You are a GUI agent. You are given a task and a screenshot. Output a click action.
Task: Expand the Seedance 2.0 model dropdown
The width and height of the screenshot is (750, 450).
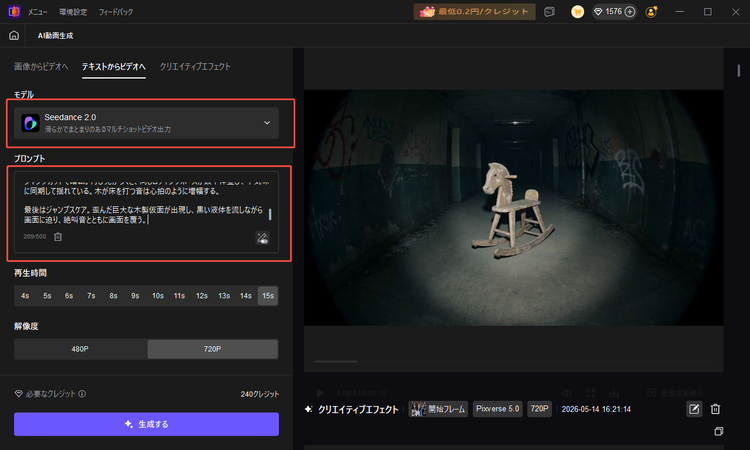(146, 123)
